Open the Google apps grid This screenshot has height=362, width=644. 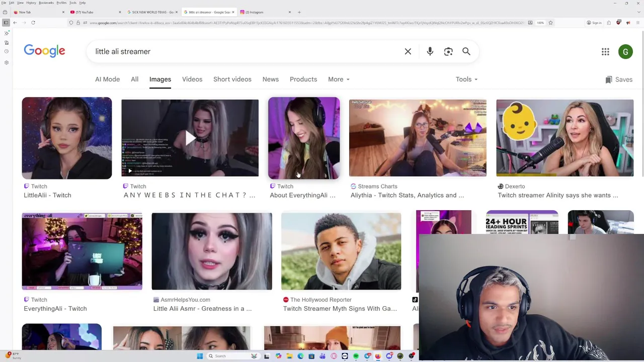pos(605,52)
